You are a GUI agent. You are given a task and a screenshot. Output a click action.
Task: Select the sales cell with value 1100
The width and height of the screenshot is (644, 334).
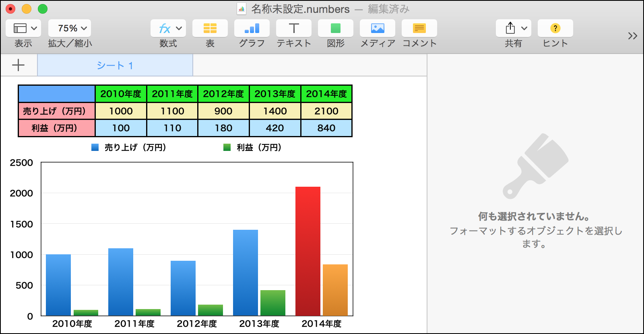[172, 111]
